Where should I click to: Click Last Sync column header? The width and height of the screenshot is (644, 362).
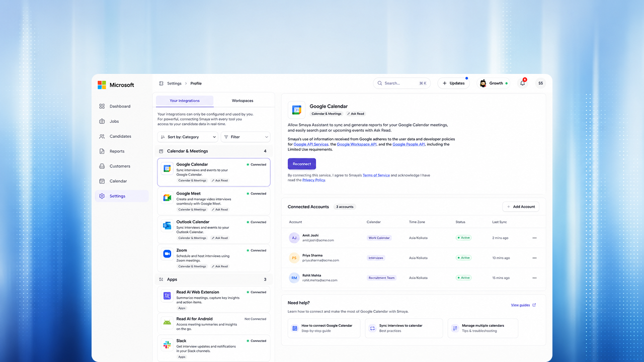pyautogui.click(x=500, y=222)
